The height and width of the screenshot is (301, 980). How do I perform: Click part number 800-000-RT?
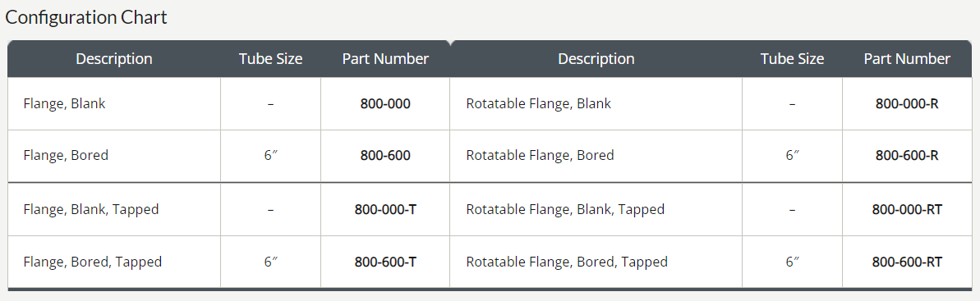coord(907,209)
